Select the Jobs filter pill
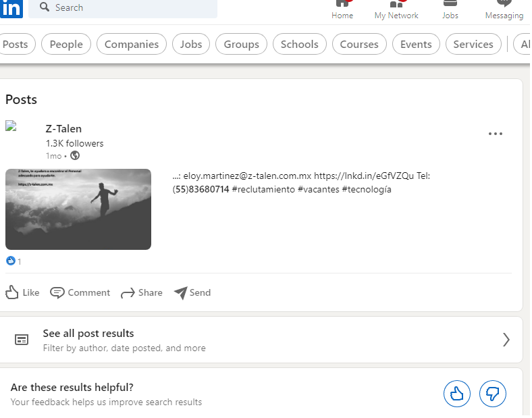This screenshot has height=418, width=532. click(x=191, y=44)
